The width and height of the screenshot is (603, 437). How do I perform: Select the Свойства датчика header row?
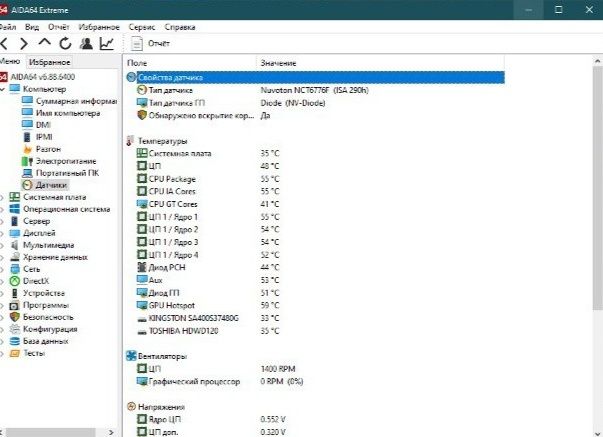(315, 77)
